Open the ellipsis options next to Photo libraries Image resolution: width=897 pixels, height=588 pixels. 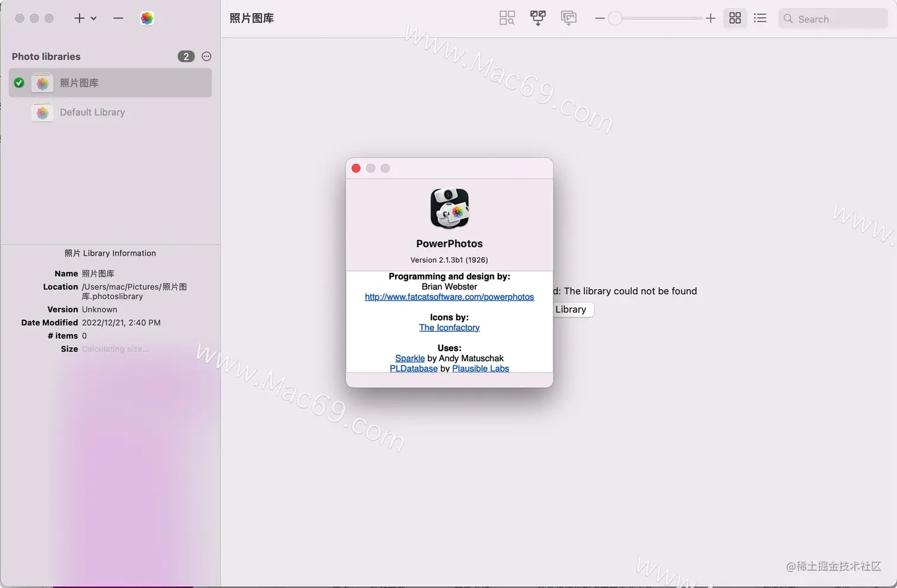(x=206, y=56)
